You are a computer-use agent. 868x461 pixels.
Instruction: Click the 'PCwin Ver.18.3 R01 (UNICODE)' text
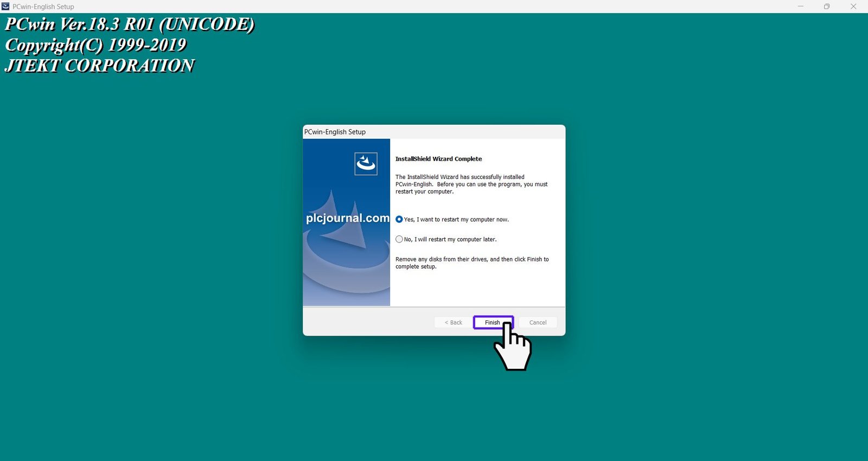click(130, 24)
